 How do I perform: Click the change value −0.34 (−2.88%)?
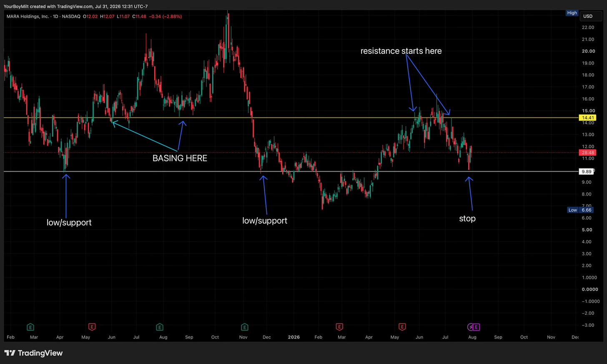click(x=166, y=16)
